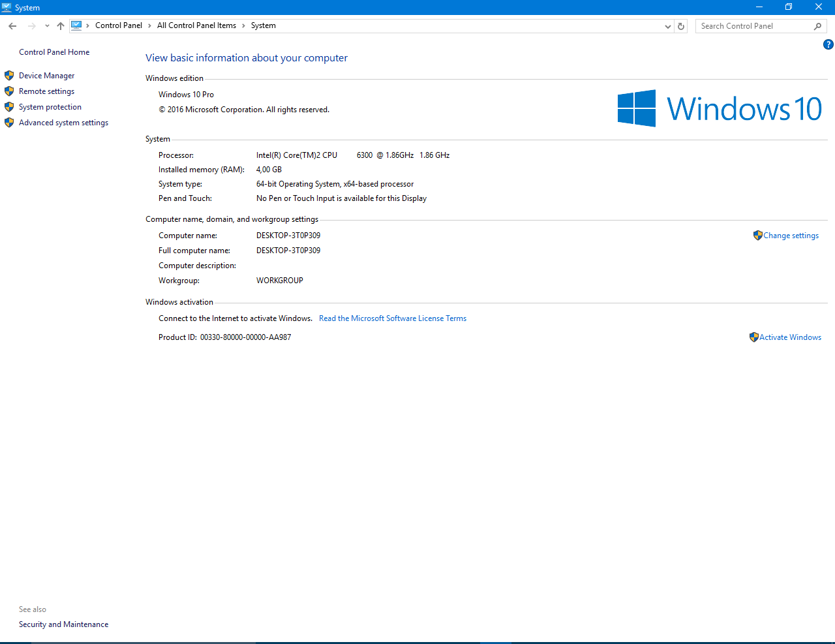Open Device Manager link

(46, 76)
